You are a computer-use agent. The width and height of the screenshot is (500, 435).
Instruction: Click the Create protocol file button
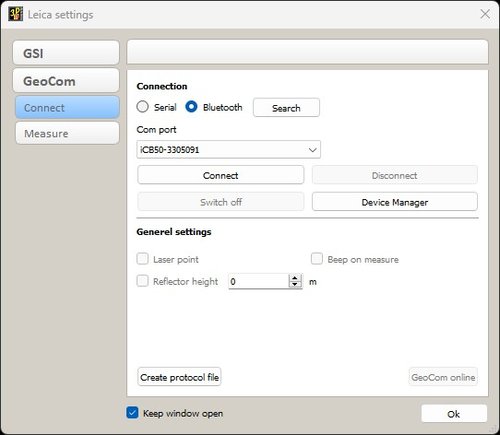coord(179,377)
